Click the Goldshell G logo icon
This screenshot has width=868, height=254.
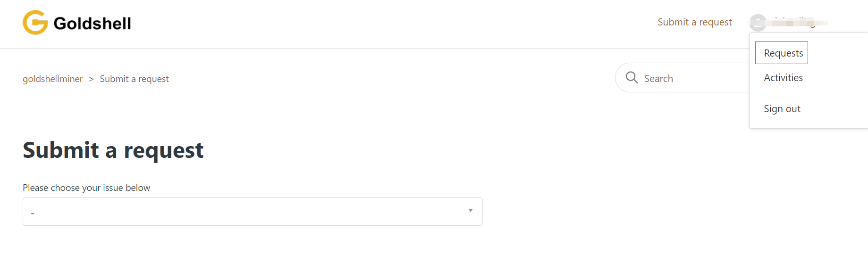click(35, 23)
